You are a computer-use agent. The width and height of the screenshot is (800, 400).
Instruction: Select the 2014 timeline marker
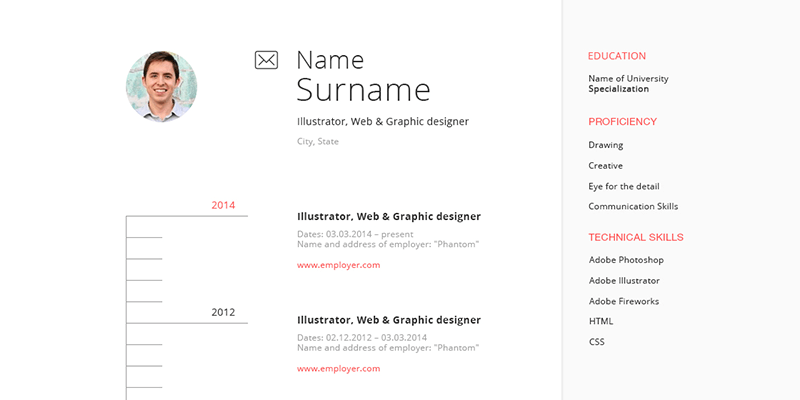point(223,206)
